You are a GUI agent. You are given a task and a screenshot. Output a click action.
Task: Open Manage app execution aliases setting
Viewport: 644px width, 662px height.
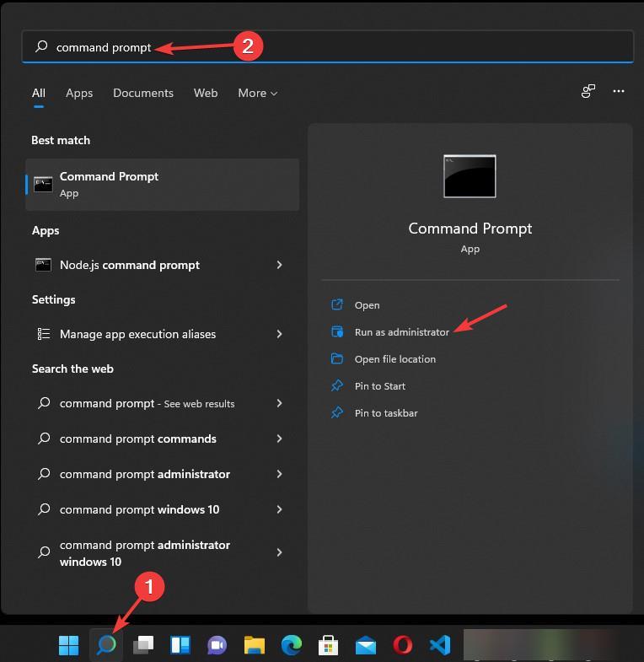click(x=163, y=334)
